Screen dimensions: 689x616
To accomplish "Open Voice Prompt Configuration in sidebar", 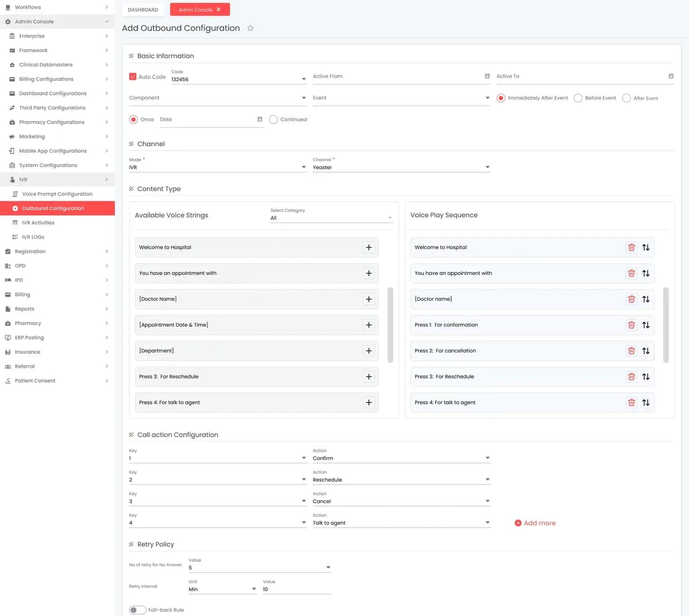I will pyautogui.click(x=58, y=194).
